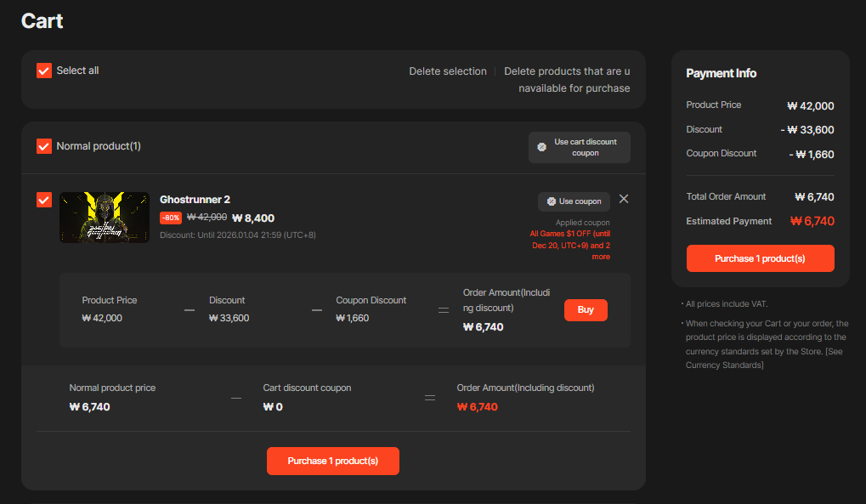Click the Cart page heading
This screenshot has height=504, width=866.
42,20
